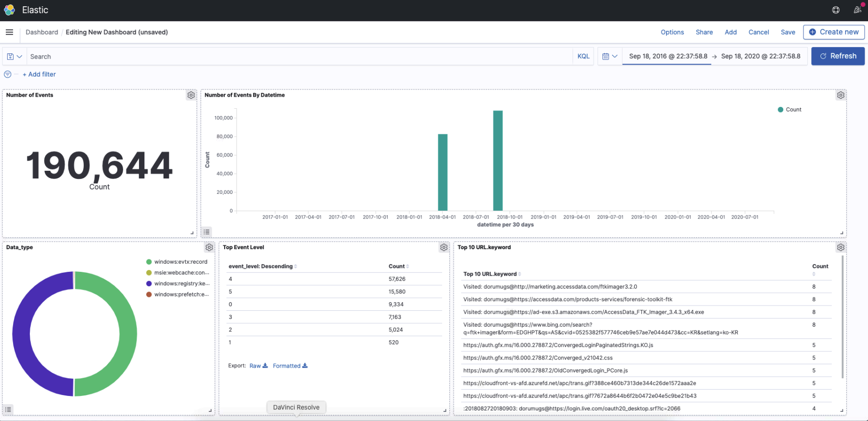The image size is (868, 421).
Task: Click the refresh icon inside Refresh button
Action: (x=823, y=56)
